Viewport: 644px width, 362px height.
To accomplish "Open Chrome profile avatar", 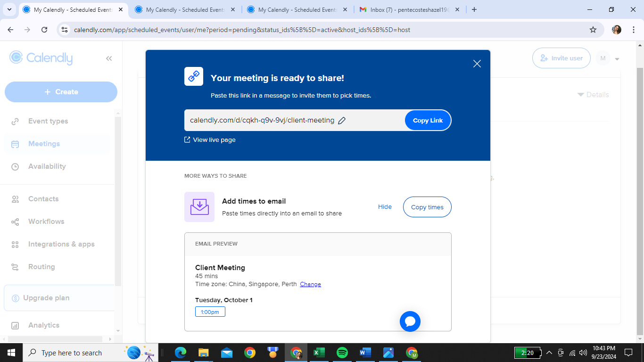I will pyautogui.click(x=617, y=30).
